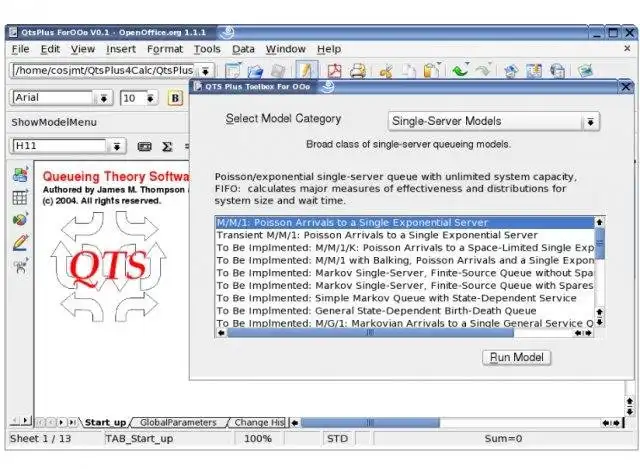Close the document with menu bar X
This screenshot has height=469, width=640.
[627, 49]
